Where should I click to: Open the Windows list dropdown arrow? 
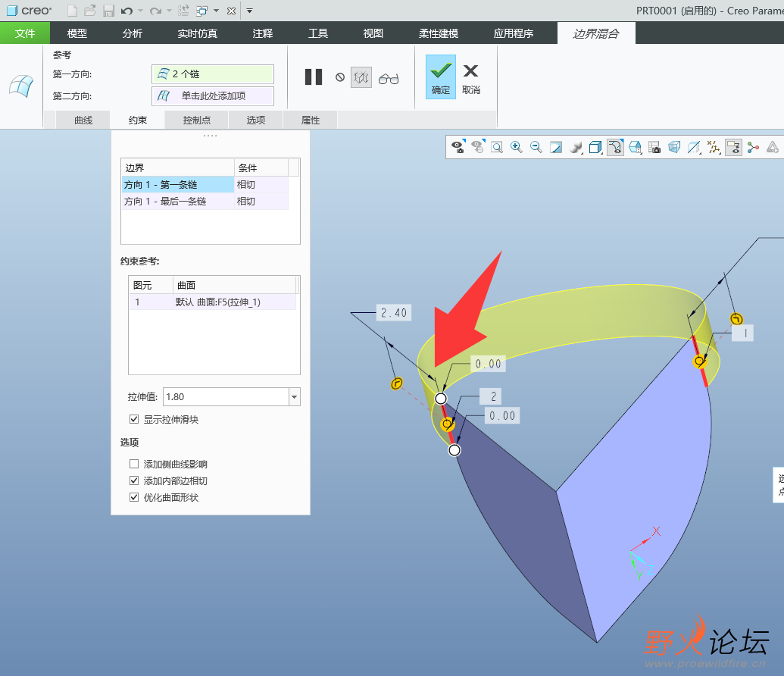[x=216, y=11]
